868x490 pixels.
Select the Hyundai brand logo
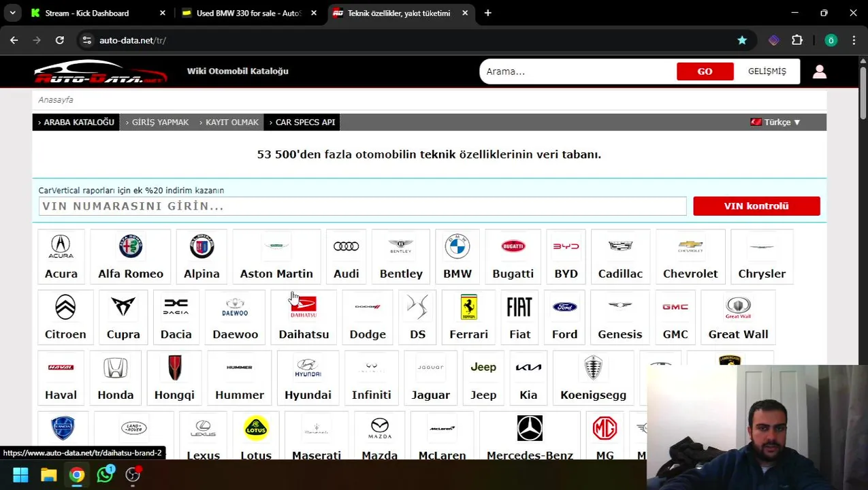coord(308,367)
